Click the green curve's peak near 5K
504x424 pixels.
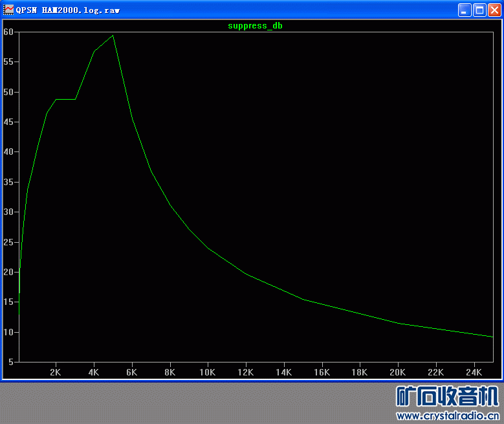click(x=113, y=36)
